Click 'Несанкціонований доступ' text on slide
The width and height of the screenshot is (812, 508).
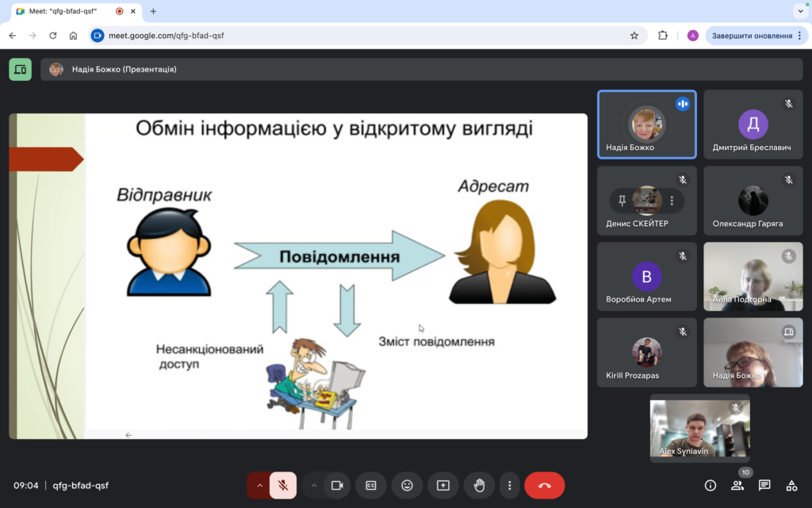tap(209, 356)
